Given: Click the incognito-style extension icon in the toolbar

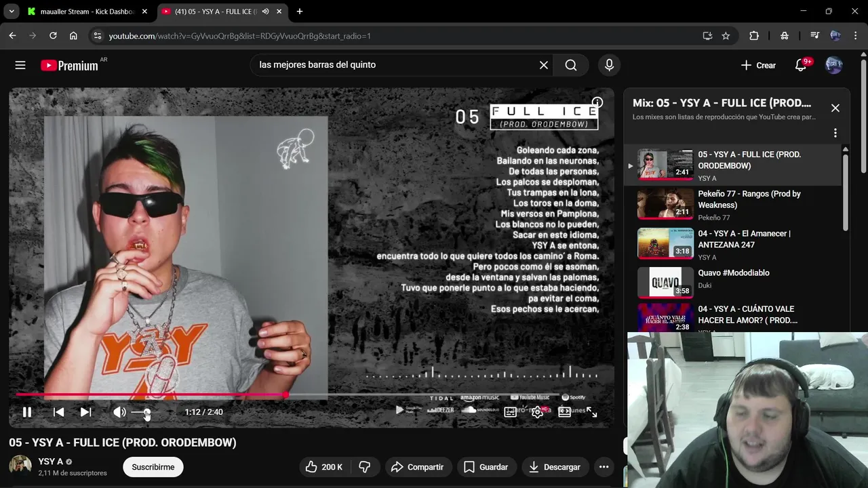Looking at the screenshot, I should tap(785, 36).
